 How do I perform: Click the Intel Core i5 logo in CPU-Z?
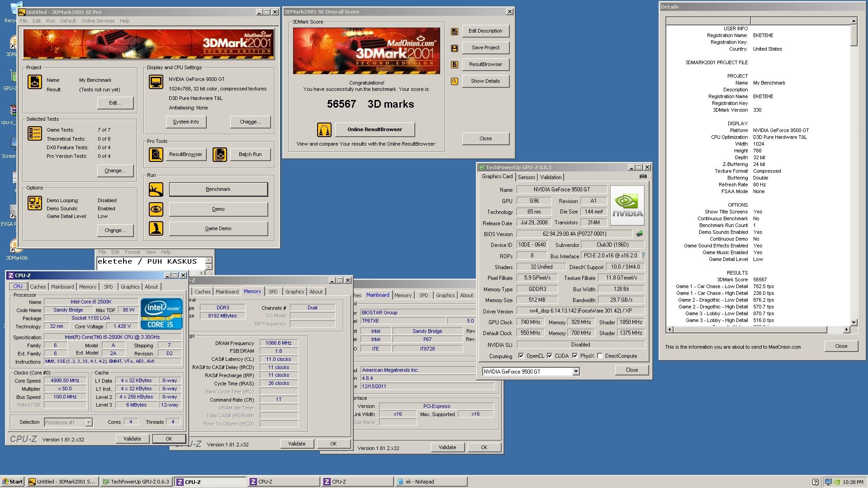(x=161, y=313)
